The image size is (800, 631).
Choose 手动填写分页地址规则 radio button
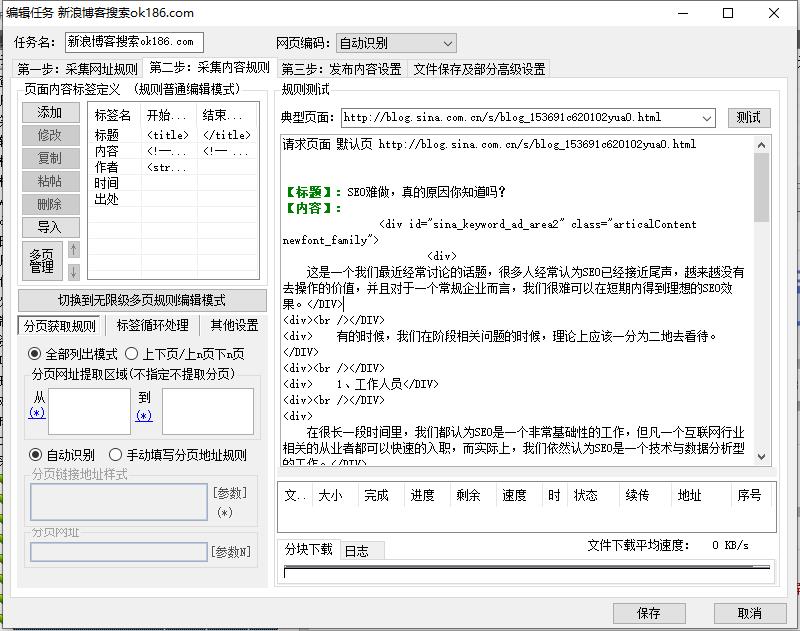point(116,455)
